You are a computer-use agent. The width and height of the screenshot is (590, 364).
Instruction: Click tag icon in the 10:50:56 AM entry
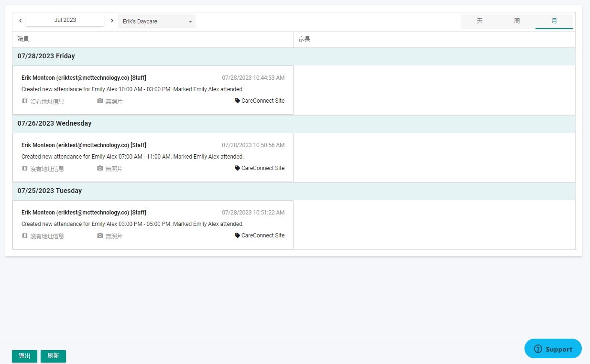[x=237, y=169]
